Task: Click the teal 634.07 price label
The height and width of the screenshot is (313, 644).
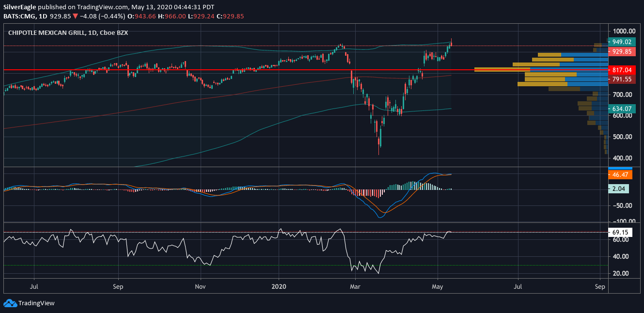Action: 622,109
